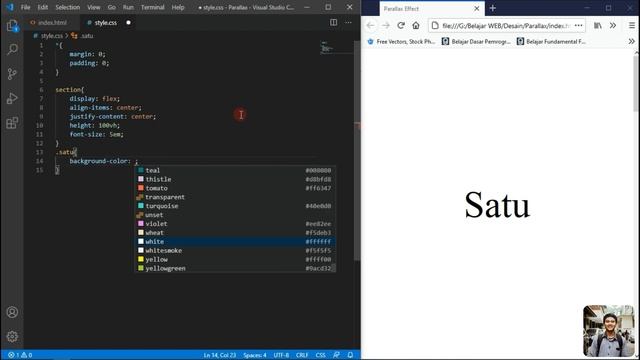Go forward in Firefox browser
Viewport: 640px width, 360px height.
coord(385,25)
